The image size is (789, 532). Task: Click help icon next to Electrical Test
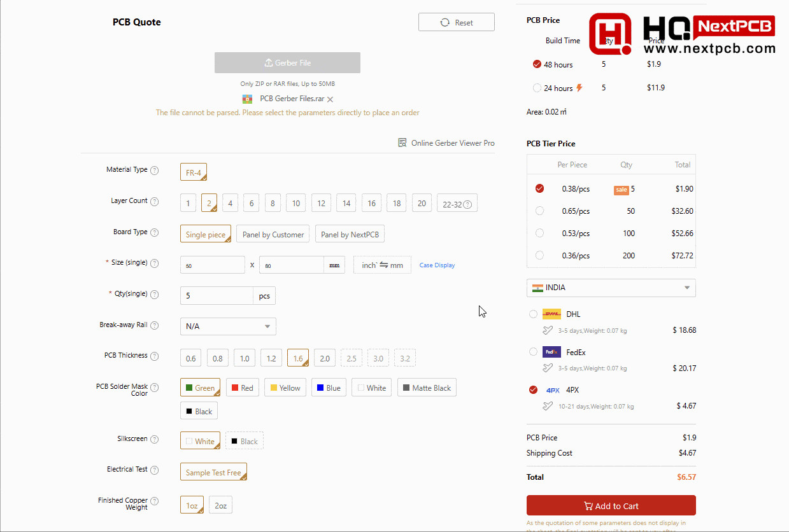(154, 470)
